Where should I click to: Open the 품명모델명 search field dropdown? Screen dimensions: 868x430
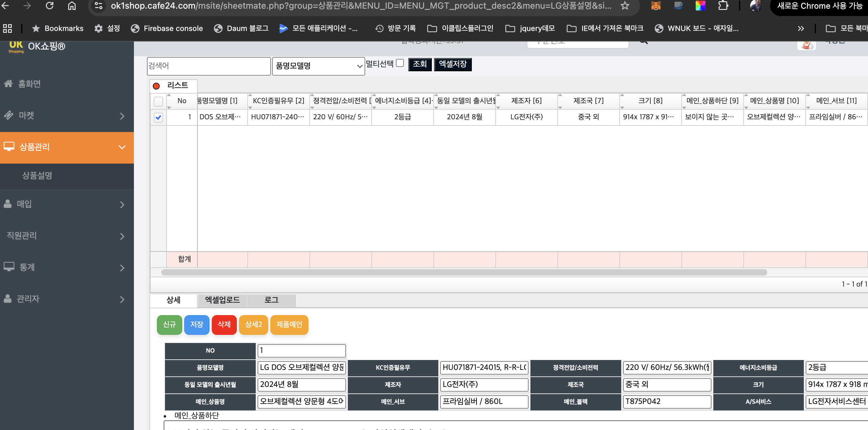(318, 66)
